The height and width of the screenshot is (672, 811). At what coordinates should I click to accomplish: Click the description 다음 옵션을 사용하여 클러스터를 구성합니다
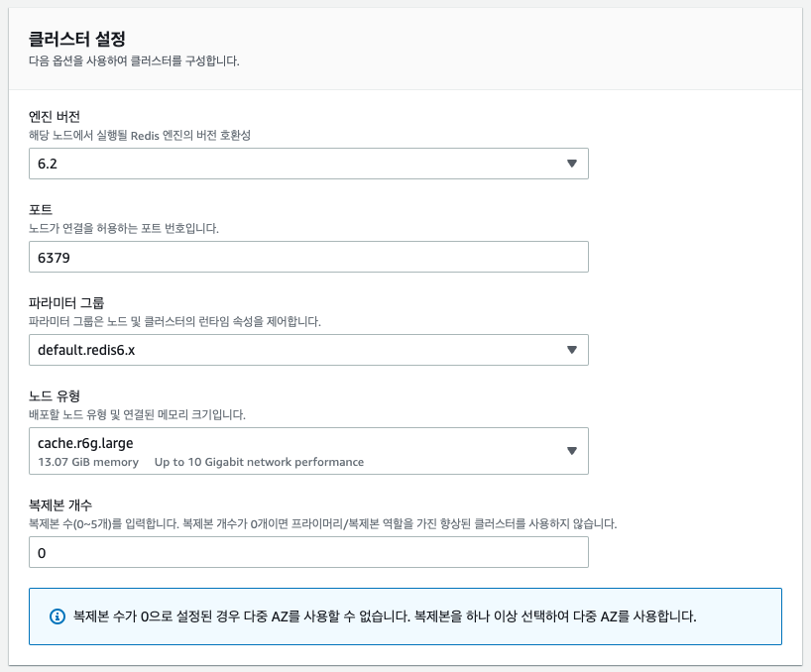[134, 61]
